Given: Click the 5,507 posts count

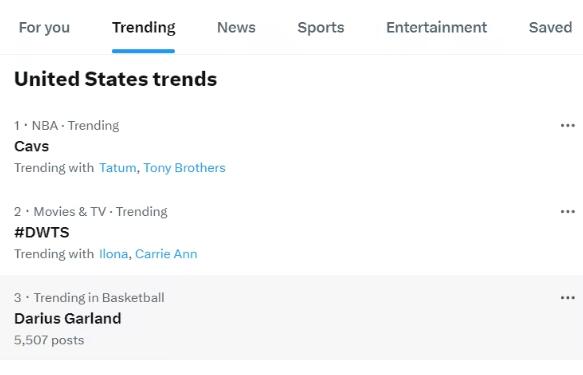Looking at the screenshot, I should point(49,340).
